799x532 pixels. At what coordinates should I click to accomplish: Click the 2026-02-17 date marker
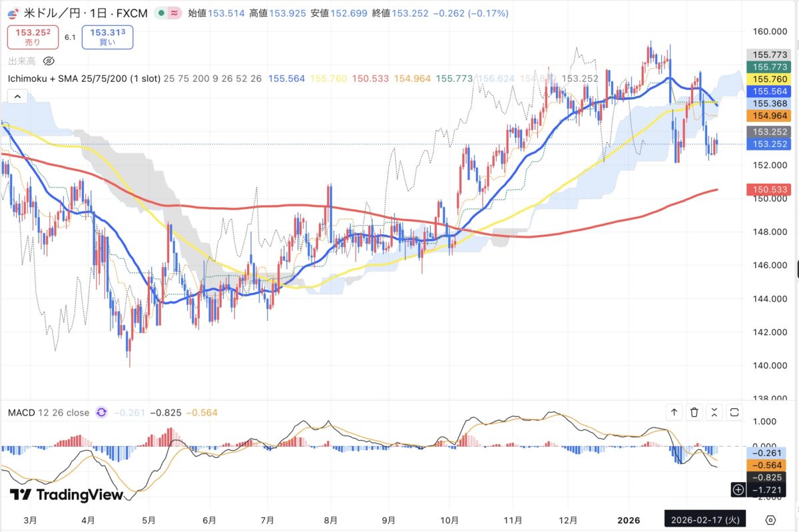pyautogui.click(x=706, y=519)
